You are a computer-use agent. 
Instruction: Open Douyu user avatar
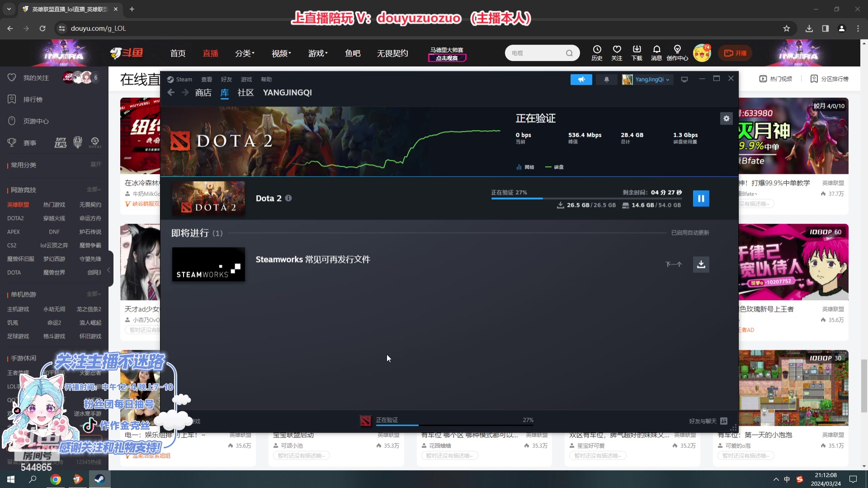(x=702, y=53)
